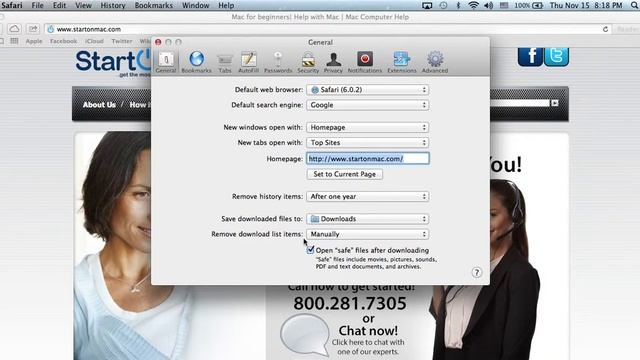
Task: Click the Wi-Fi status icon
Action: pos(473,5)
